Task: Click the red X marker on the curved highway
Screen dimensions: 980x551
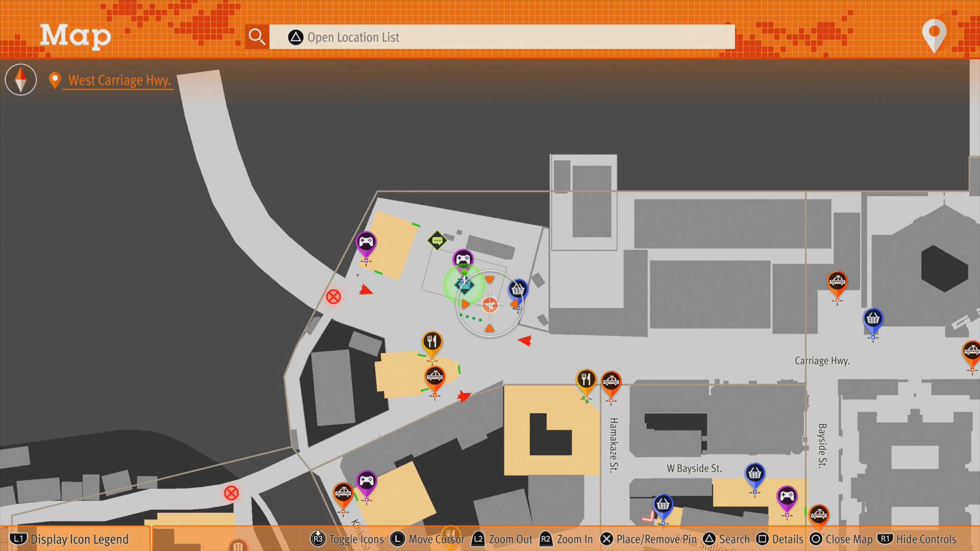Action: pyautogui.click(x=333, y=296)
